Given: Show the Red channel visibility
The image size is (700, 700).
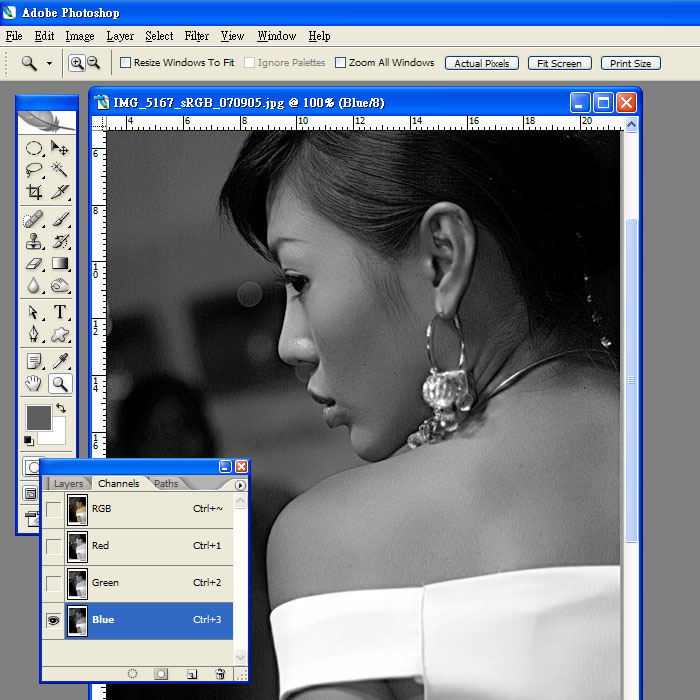Looking at the screenshot, I should [53, 546].
